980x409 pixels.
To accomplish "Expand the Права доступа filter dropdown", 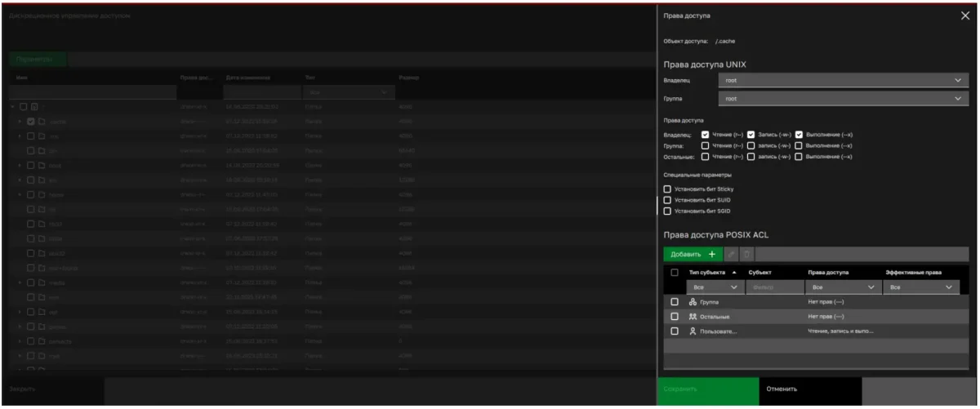I will tap(841, 287).
